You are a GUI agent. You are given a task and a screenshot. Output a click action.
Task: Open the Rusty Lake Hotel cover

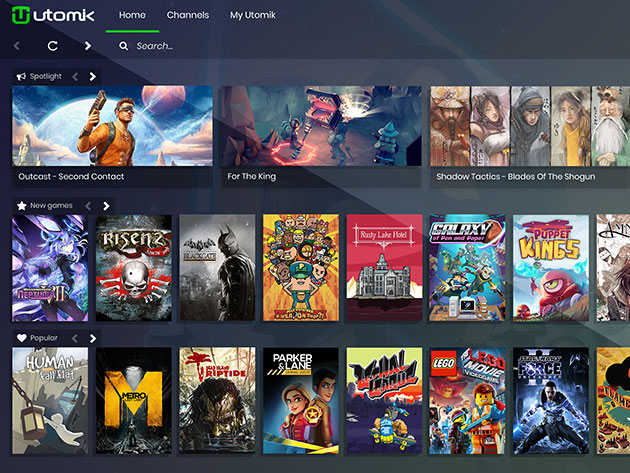click(x=385, y=268)
